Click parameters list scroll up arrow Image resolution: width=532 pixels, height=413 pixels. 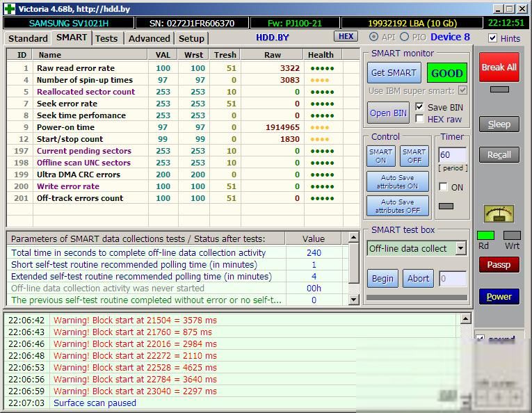[353, 237]
